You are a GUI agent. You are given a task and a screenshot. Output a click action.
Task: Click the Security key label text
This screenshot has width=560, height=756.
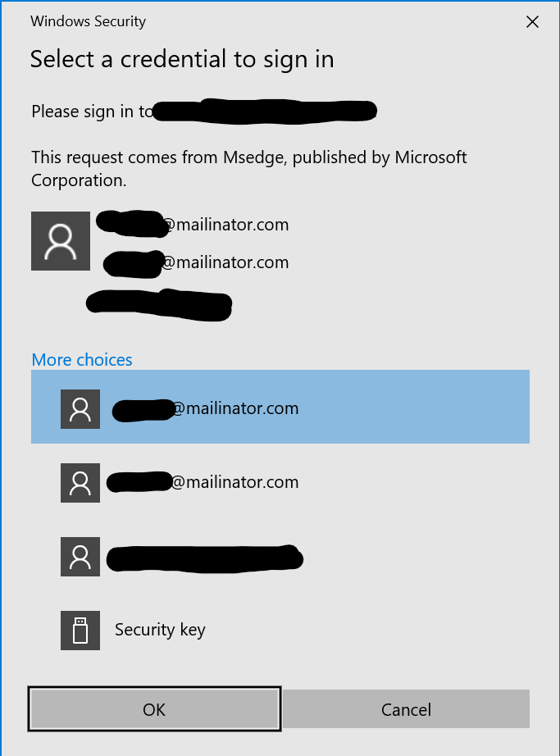[160, 631]
